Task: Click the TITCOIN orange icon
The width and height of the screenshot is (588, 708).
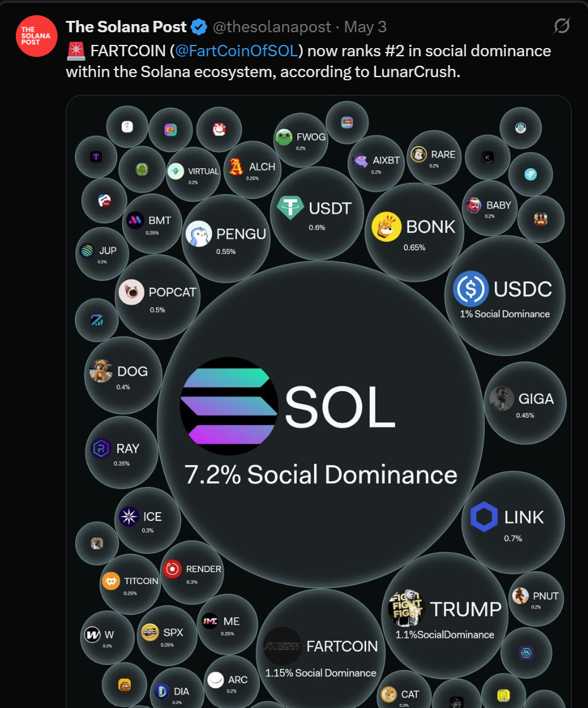Action: point(111,581)
